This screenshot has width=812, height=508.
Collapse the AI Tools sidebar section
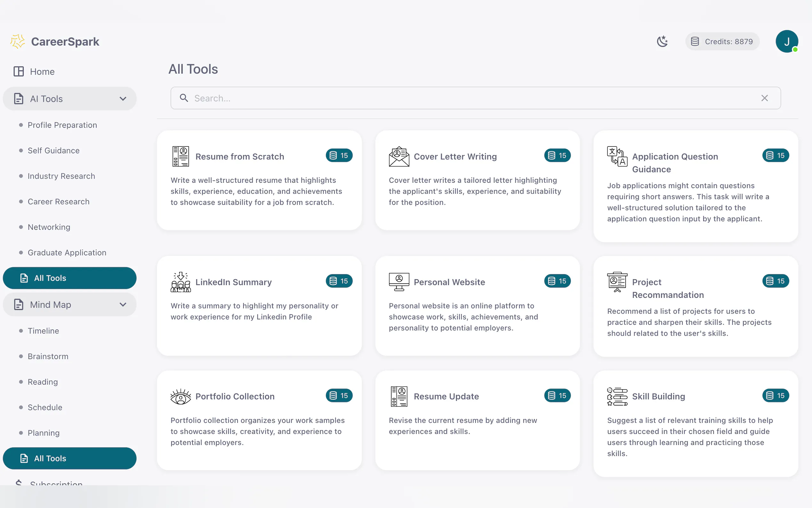123,99
